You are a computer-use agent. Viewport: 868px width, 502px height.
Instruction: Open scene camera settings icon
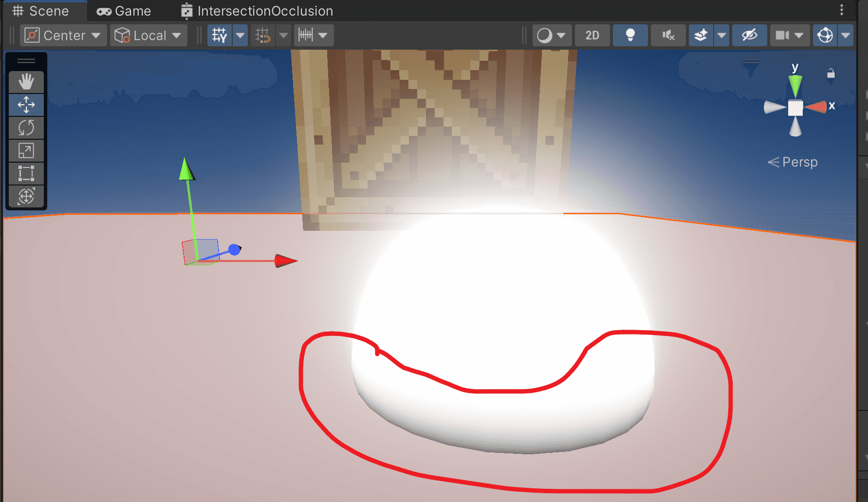pos(782,36)
